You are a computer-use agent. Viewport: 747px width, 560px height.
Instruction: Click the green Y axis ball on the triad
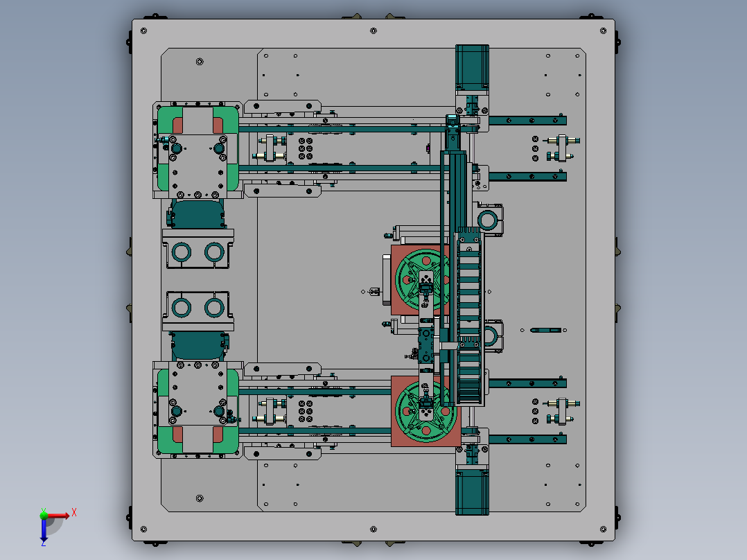coord(44,515)
